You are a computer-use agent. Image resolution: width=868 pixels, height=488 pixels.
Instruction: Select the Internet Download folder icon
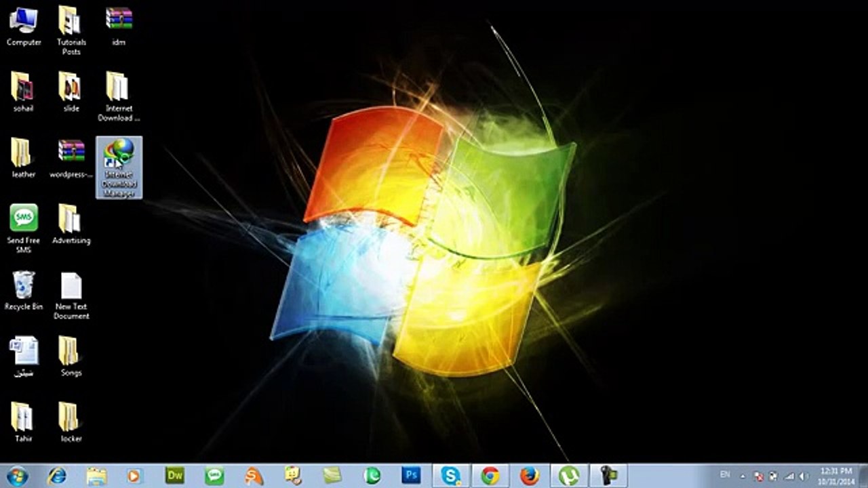point(119,96)
